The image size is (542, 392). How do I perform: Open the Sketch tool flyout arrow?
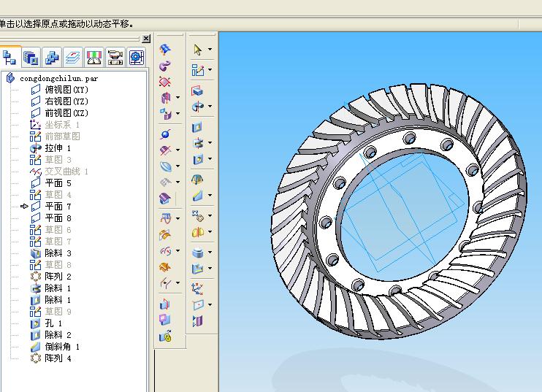210,70
